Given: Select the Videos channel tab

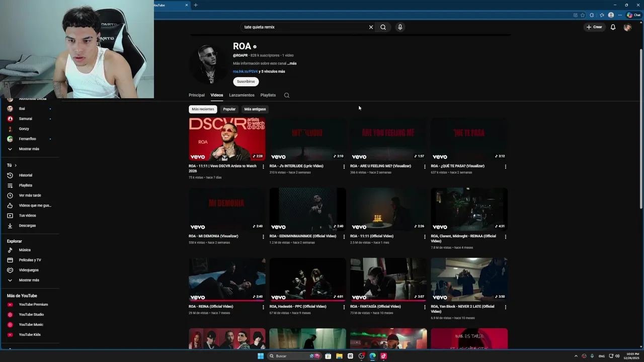Looking at the screenshot, I should 217,95.
